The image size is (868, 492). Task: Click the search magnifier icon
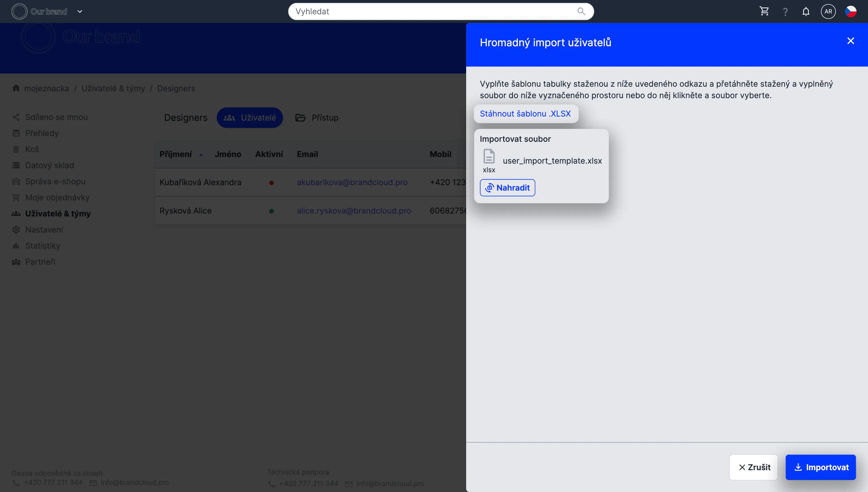point(581,11)
